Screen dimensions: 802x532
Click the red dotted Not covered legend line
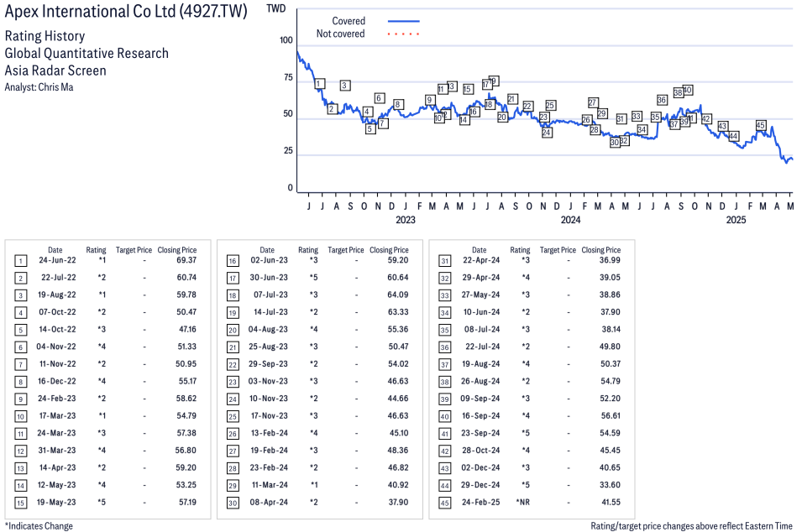click(404, 34)
